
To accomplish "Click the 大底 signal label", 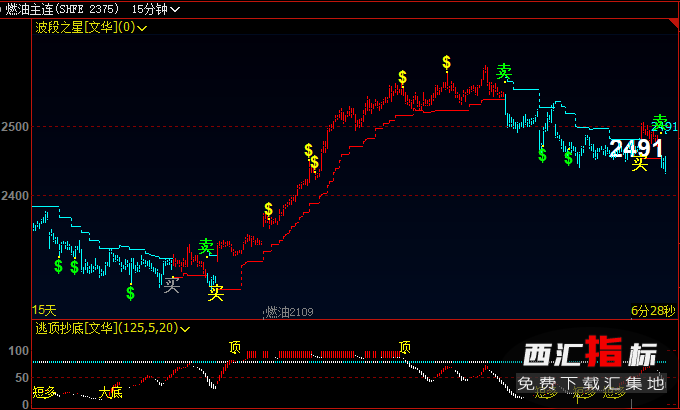I will 110,393.
